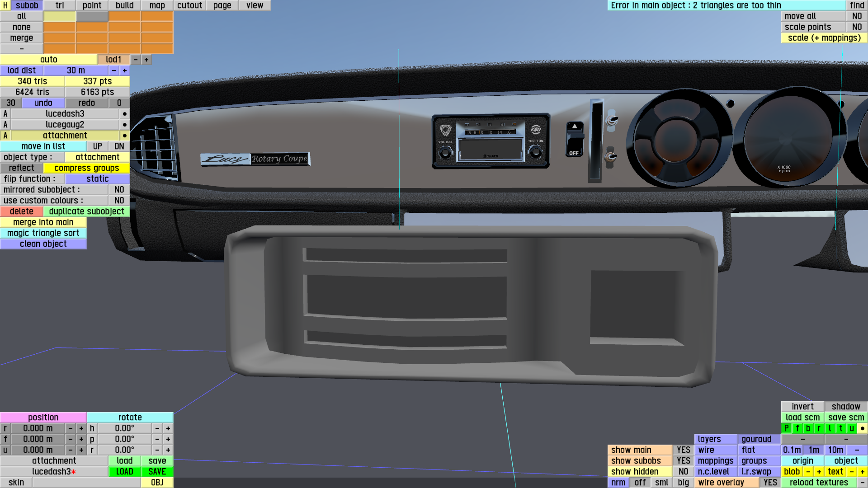Increase blob size with plus
The width and height of the screenshot is (868, 488).
point(819,472)
